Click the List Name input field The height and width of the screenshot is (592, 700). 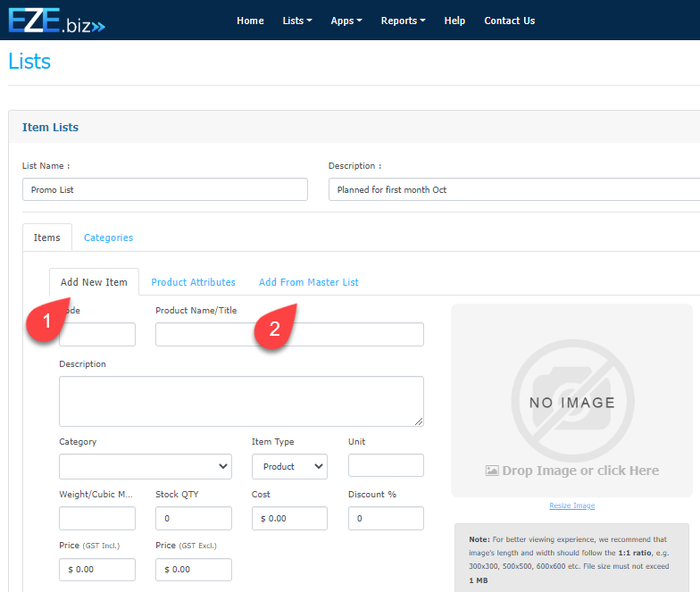pos(164,189)
